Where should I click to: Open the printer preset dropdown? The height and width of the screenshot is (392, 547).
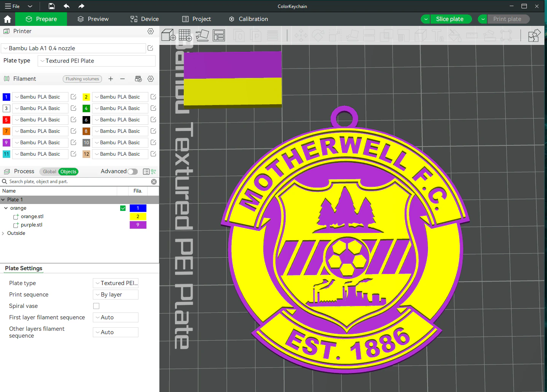point(74,48)
